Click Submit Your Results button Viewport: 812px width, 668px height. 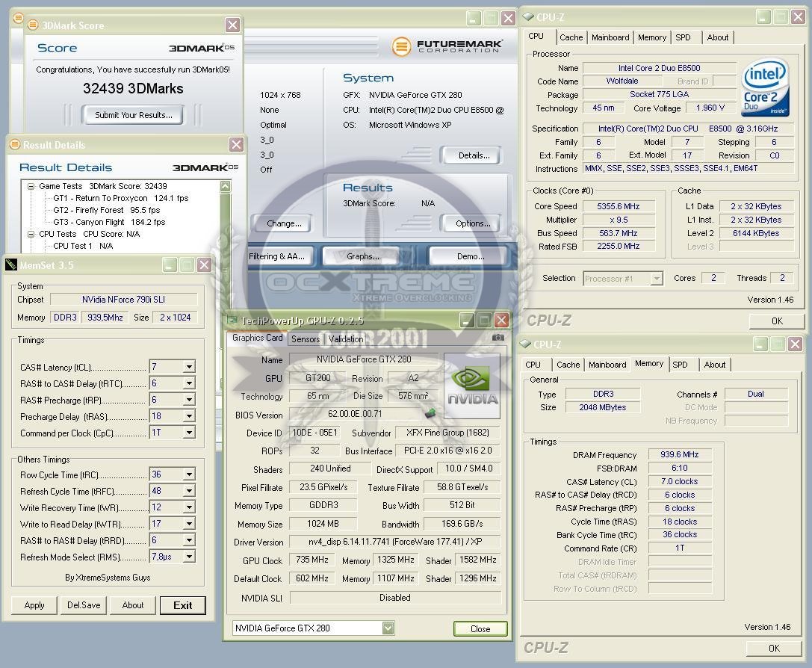[x=134, y=115]
